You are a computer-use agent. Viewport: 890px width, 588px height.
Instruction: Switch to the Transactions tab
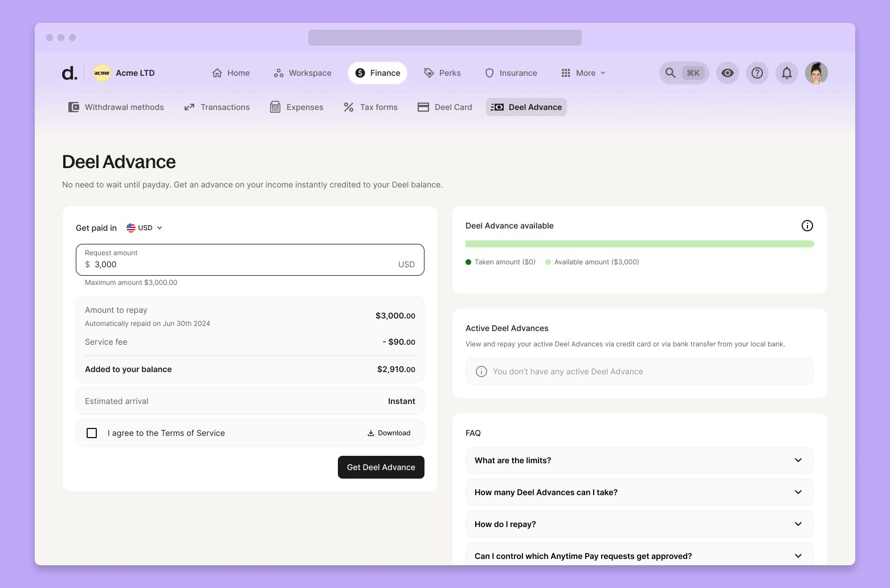(217, 107)
